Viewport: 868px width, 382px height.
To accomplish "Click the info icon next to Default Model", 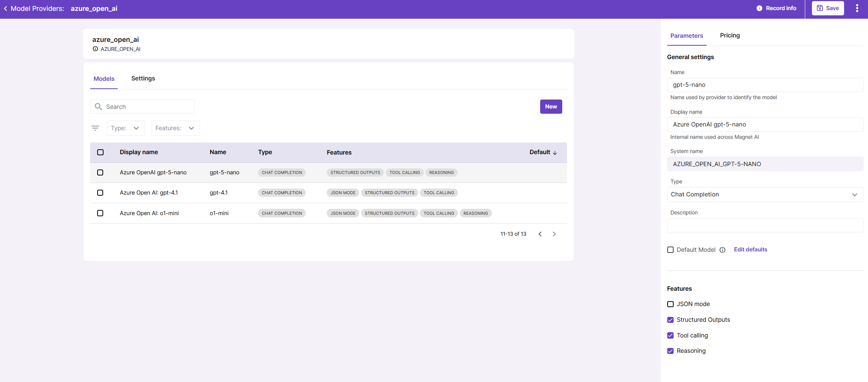I will click(722, 250).
